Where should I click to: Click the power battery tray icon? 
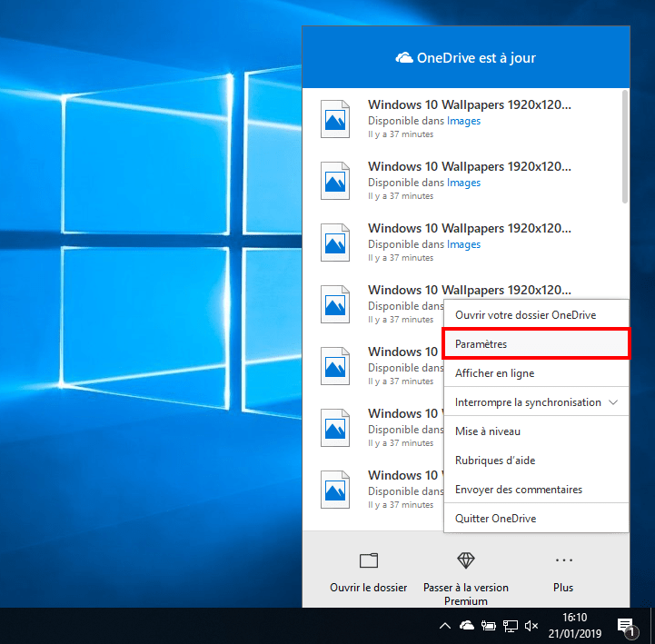(489, 626)
